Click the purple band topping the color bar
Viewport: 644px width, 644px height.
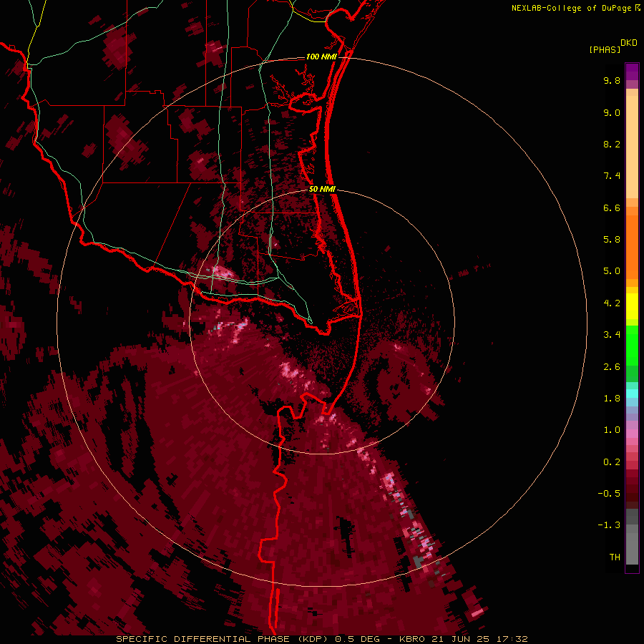point(632,72)
